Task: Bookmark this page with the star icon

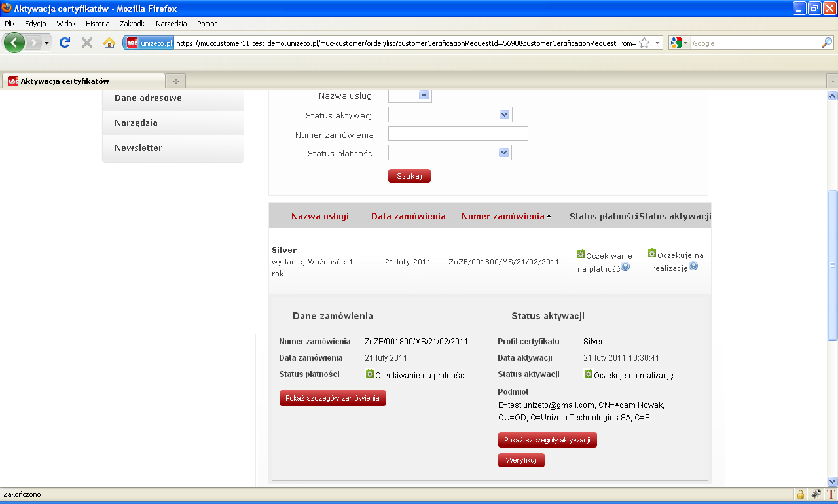Action: 644,43
